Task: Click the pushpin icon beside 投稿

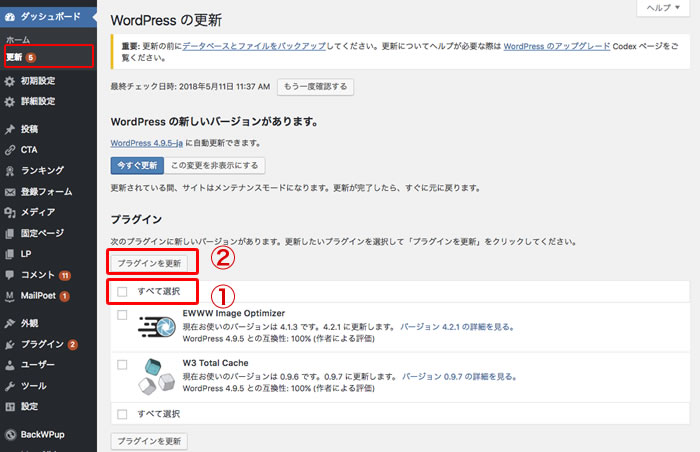Action: 10,129
